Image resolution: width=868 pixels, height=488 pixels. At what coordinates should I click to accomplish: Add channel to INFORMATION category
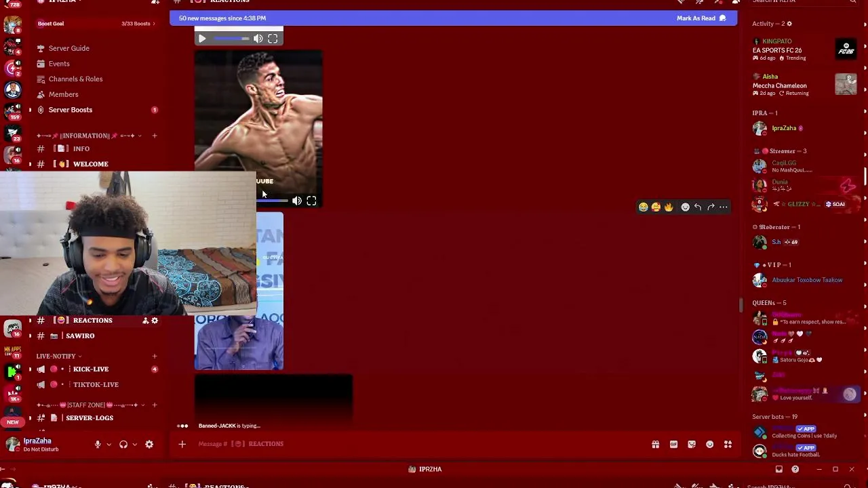[155, 136]
